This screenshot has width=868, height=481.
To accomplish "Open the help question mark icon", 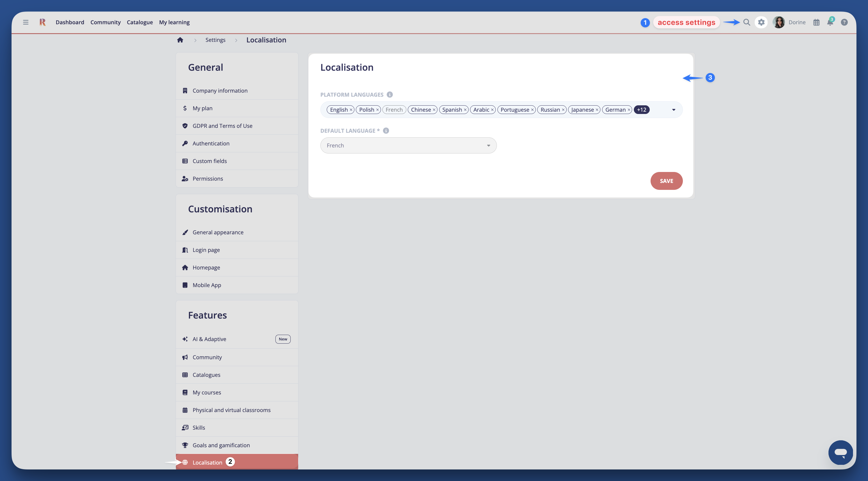I will click(x=844, y=22).
